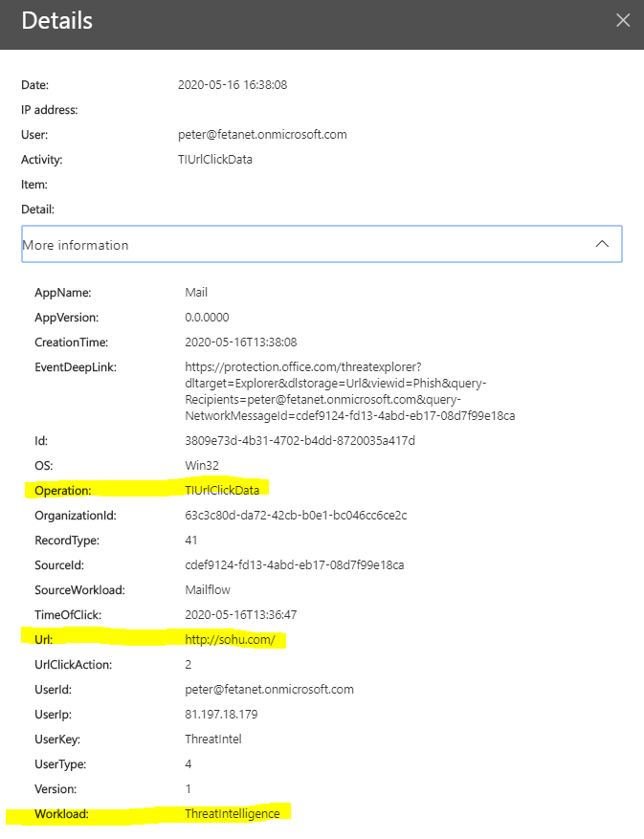Click the UserId email value
Screen dimensions: 644x839
click(x=269, y=690)
